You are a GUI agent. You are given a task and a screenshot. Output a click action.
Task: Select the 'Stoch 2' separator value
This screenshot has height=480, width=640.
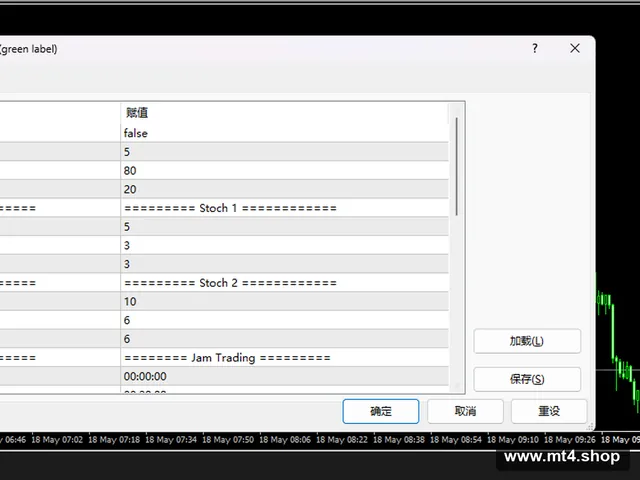tap(284, 283)
